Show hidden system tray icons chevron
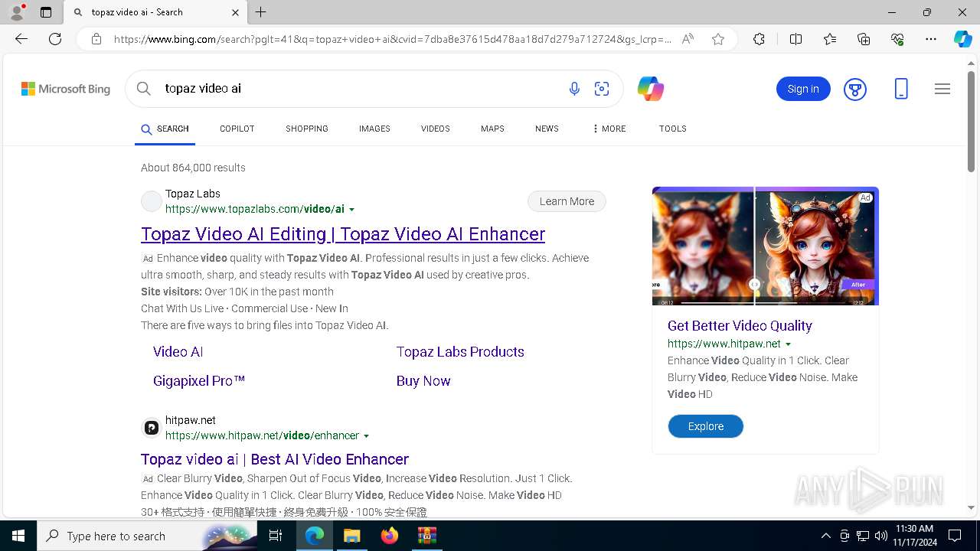 click(825, 536)
